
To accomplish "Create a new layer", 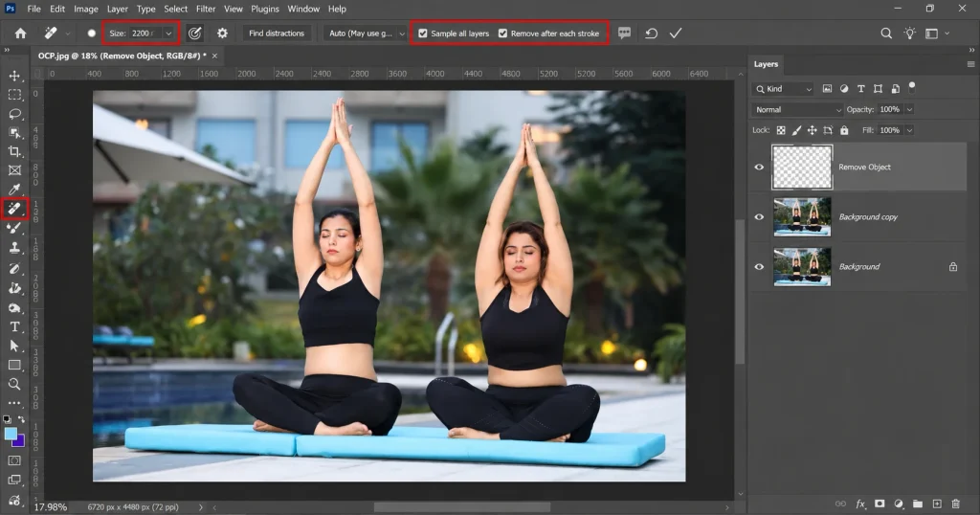I will 937,504.
